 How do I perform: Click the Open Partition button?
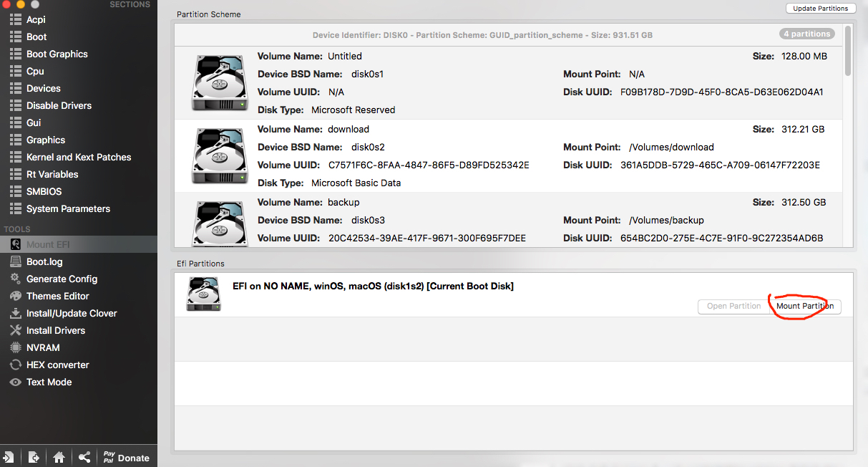point(733,307)
